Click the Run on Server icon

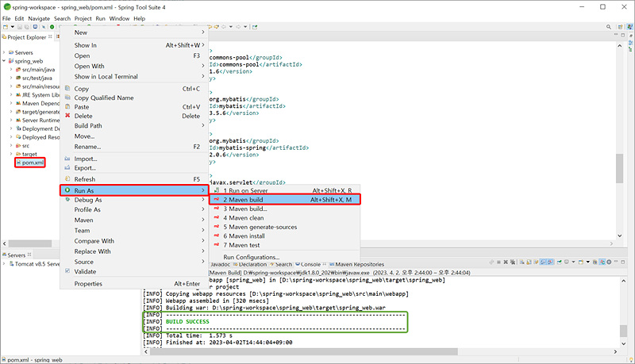click(216, 190)
